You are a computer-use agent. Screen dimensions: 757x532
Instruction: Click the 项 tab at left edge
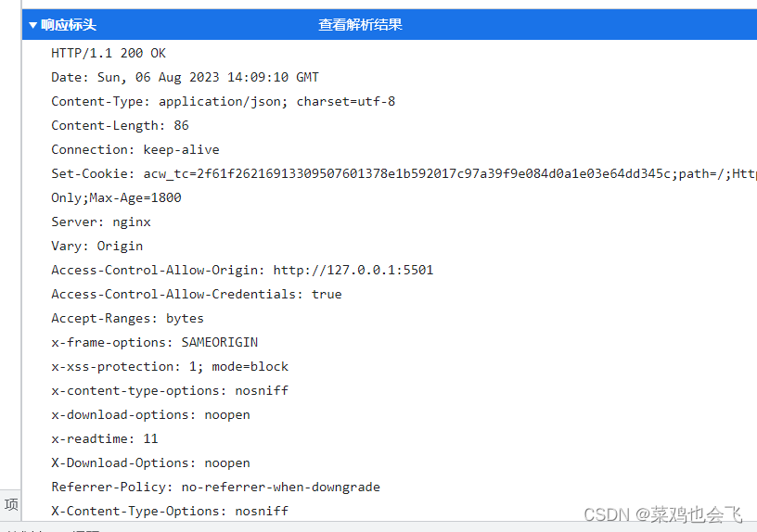[x=11, y=504]
